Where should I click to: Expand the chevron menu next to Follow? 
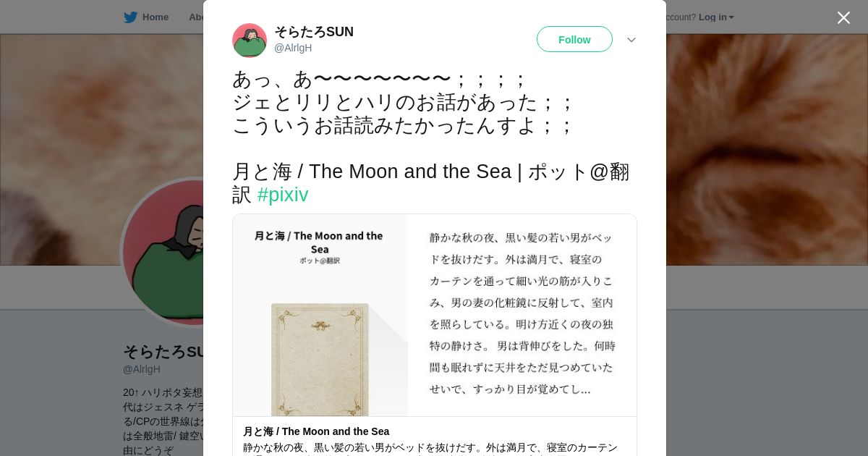(x=631, y=40)
